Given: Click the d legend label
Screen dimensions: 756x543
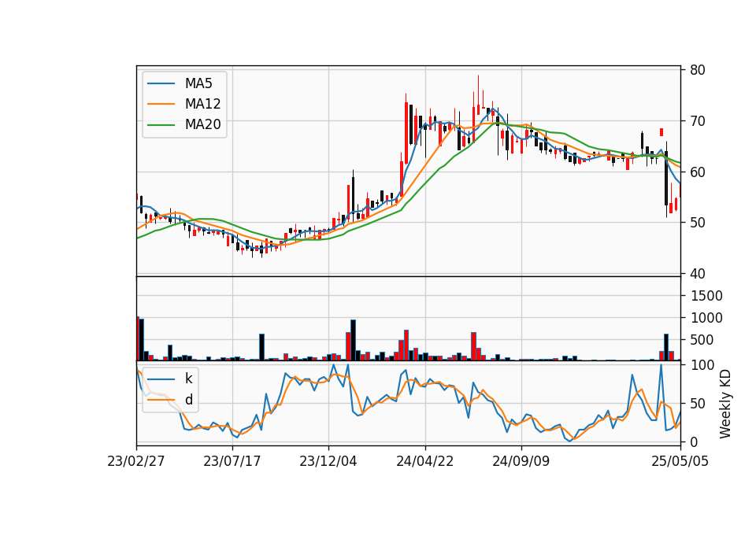Looking at the screenshot, I should point(189,400).
